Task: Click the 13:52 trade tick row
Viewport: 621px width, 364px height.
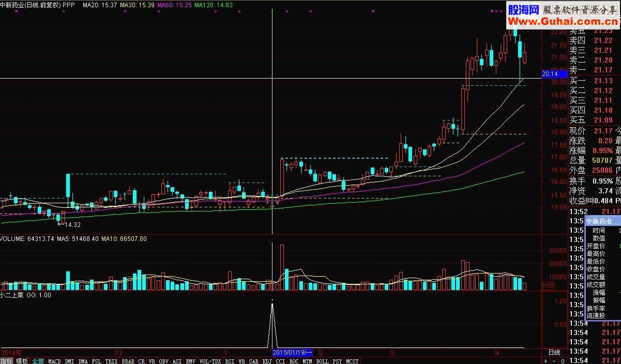Action: pos(595,211)
